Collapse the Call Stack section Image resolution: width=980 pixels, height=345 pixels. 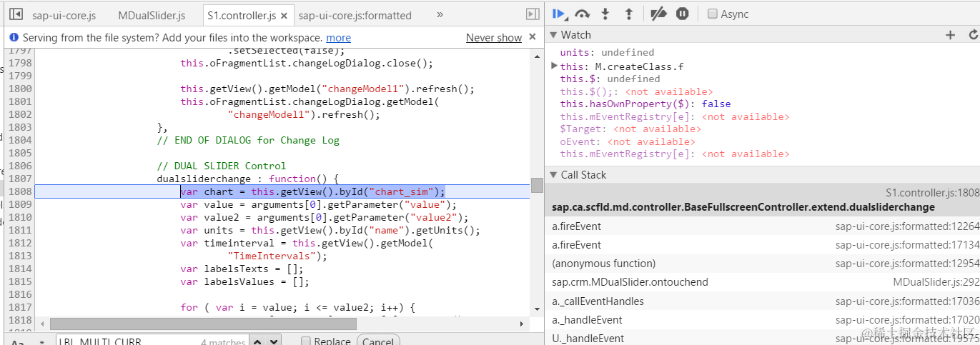(552, 174)
